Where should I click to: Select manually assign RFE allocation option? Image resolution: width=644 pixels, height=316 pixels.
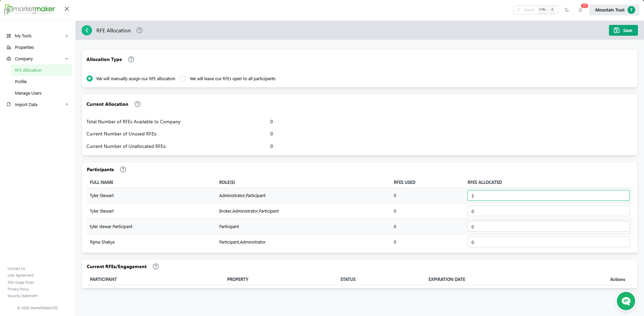click(90, 78)
